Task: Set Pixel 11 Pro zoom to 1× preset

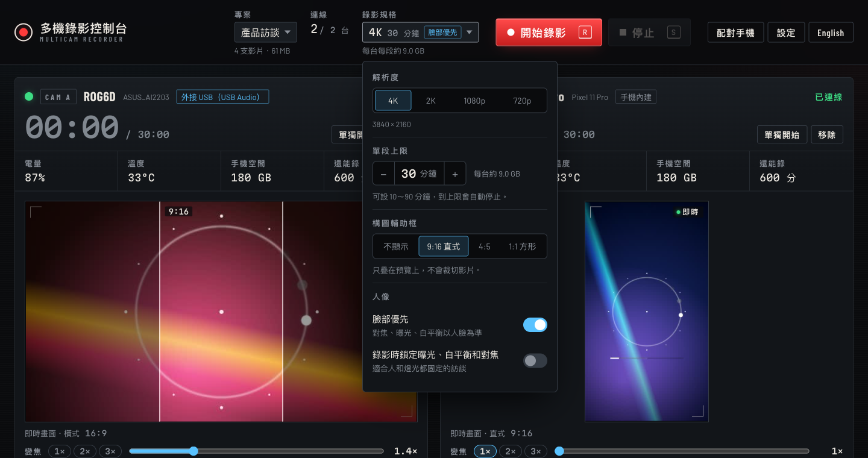Action: pos(485,451)
